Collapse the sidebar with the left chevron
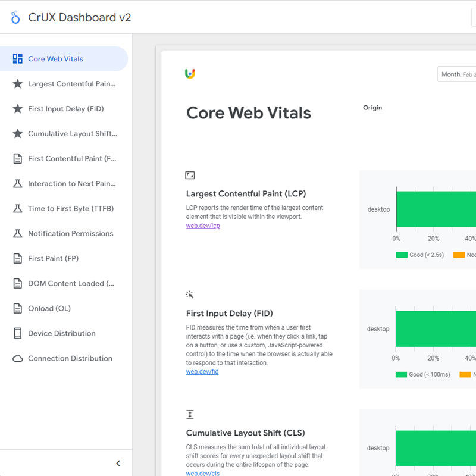 pos(118,464)
